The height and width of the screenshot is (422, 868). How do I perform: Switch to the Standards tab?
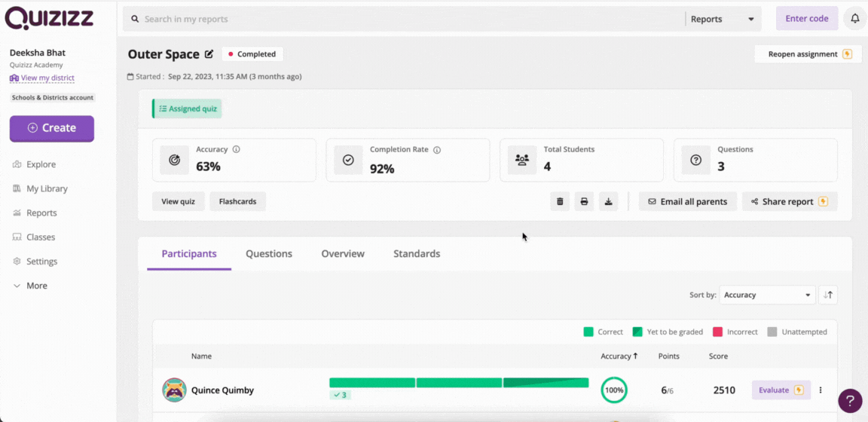(x=417, y=254)
